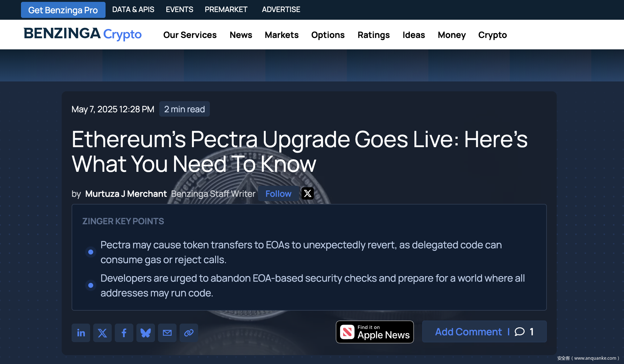Copy article link chain icon
624x364 pixels.
pos(189,333)
